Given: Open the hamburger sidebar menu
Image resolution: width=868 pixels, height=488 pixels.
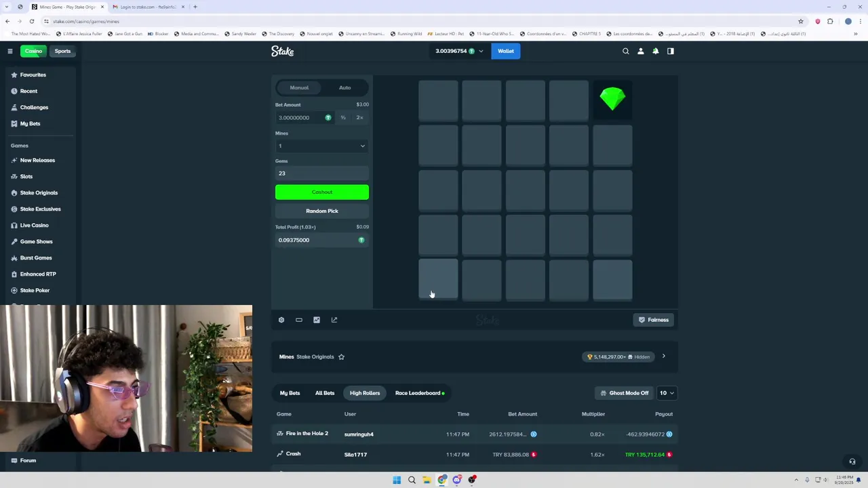Looking at the screenshot, I should tap(10, 51).
